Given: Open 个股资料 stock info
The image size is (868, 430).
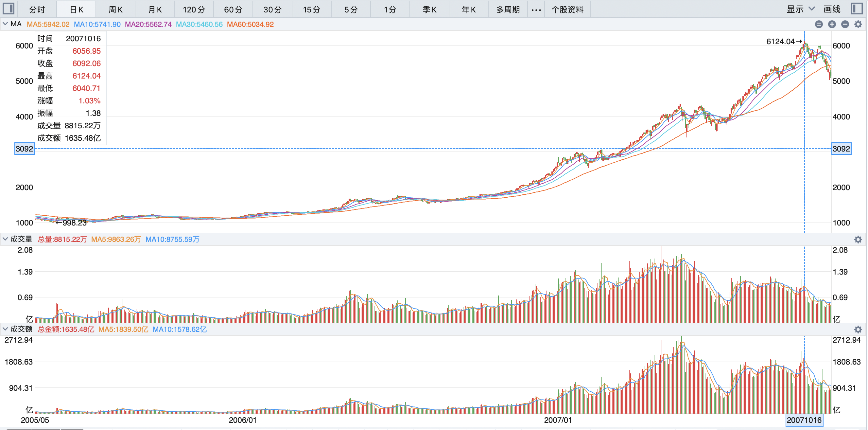Looking at the screenshot, I should [x=567, y=9].
